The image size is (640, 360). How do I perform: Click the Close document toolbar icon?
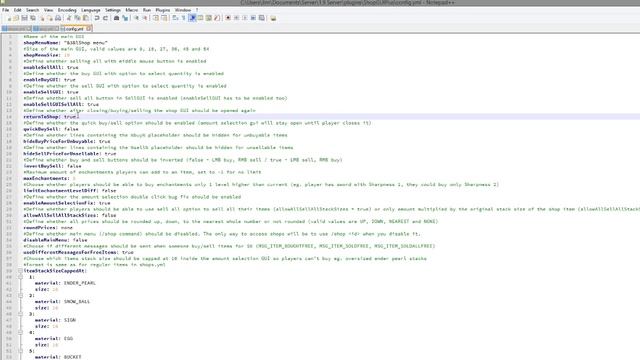[x=42, y=18]
